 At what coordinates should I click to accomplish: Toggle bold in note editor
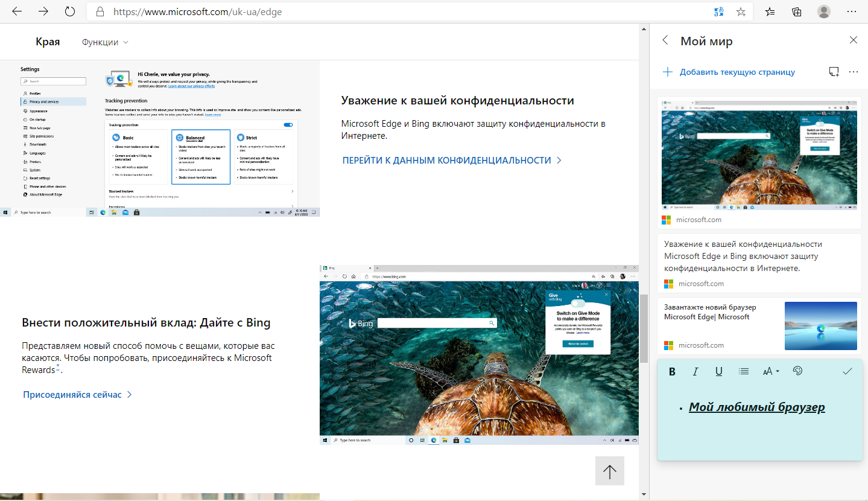[x=672, y=372]
